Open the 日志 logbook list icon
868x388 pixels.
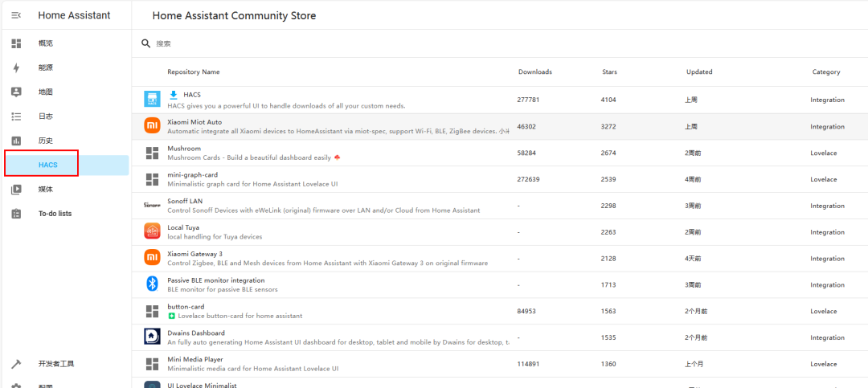click(16, 116)
